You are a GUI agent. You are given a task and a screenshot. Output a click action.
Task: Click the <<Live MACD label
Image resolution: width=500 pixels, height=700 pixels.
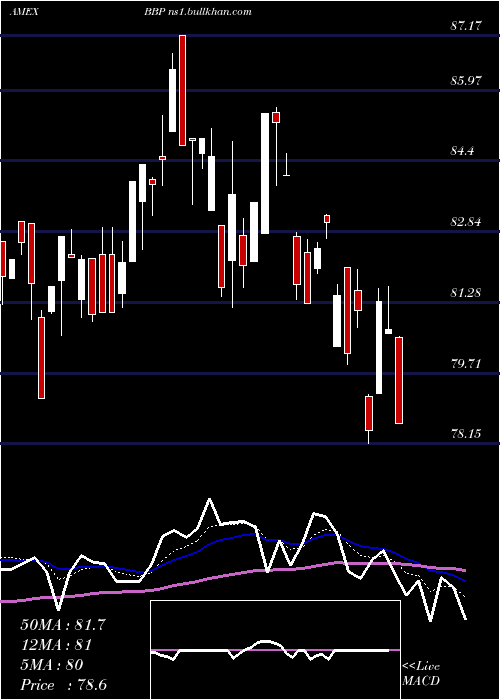(x=421, y=673)
